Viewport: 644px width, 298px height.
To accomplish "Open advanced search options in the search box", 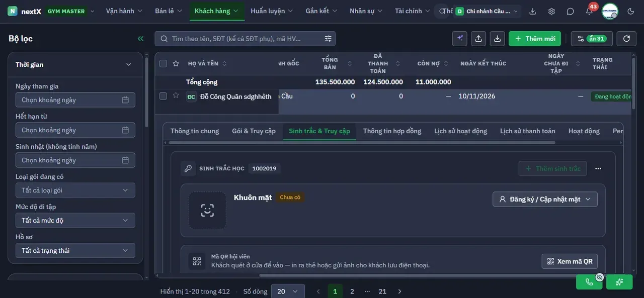I will 328,39.
